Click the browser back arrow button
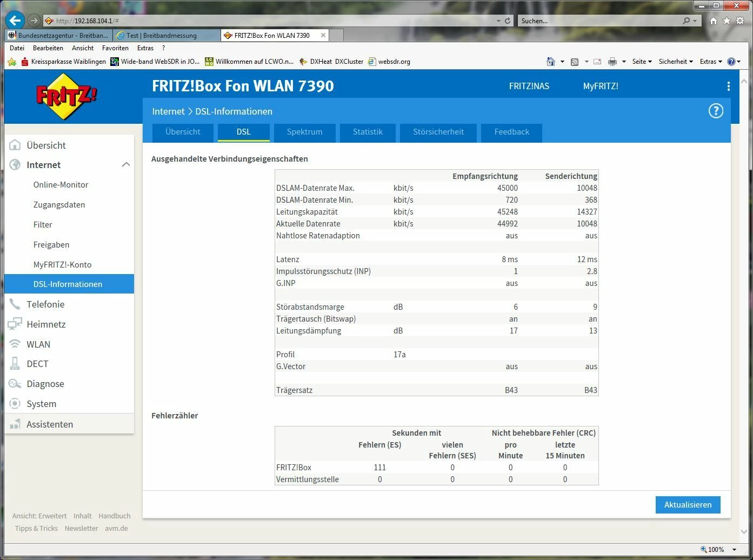Screen dimensions: 753x560 [x=15, y=21]
